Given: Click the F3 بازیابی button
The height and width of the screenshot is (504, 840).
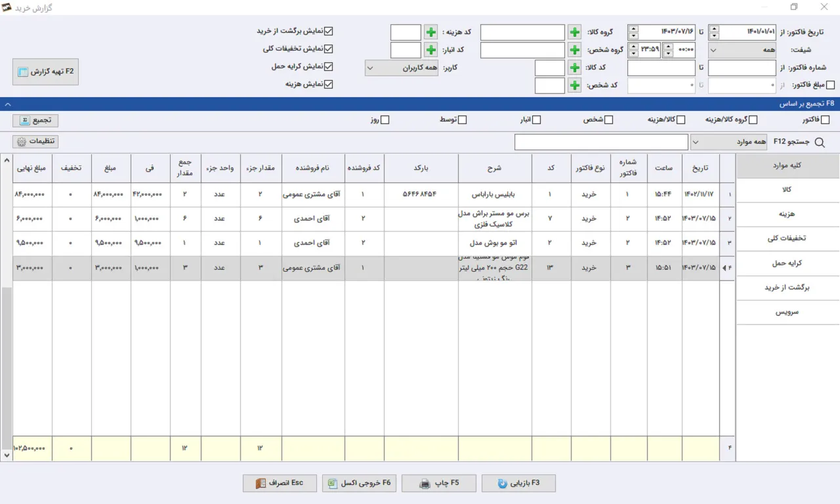Looking at the screenshot, I should click(x=518, y=483).
